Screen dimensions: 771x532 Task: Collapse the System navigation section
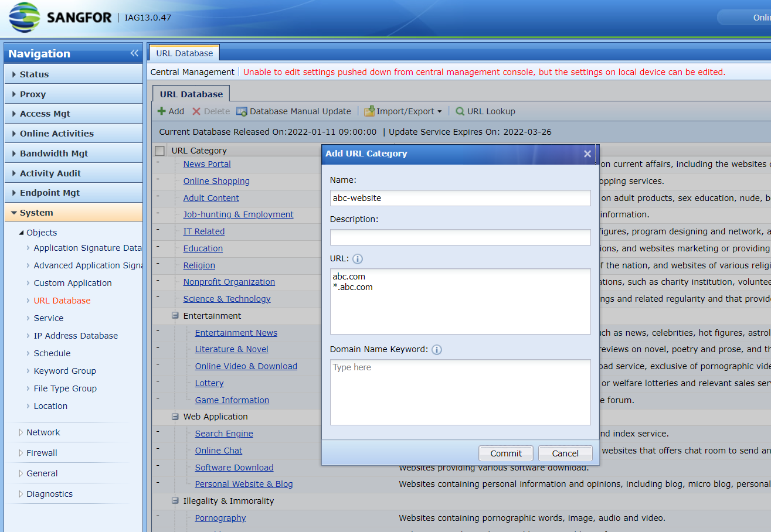[x=73, y=213]
